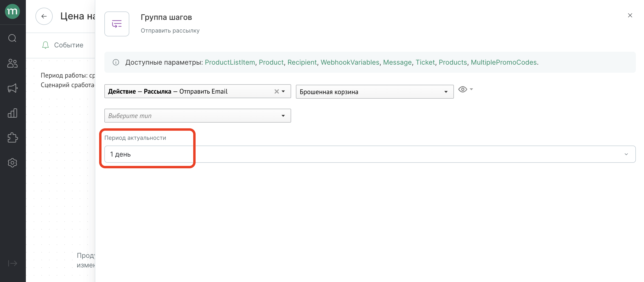Click the step group purple icon
Viewport: 644px width, 282px height.
117,24
